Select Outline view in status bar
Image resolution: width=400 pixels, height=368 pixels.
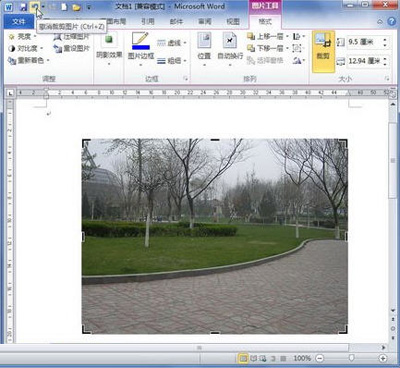click(273, 358)
